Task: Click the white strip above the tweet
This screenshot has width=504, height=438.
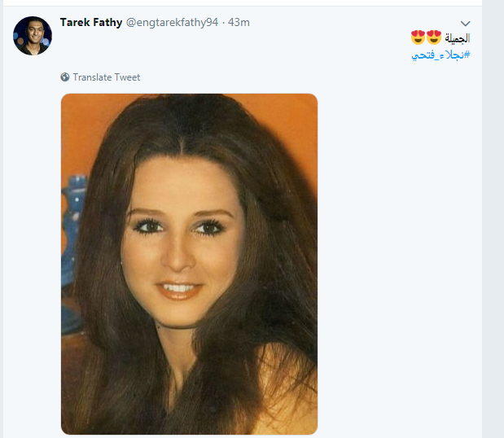Action: [241, 2]
